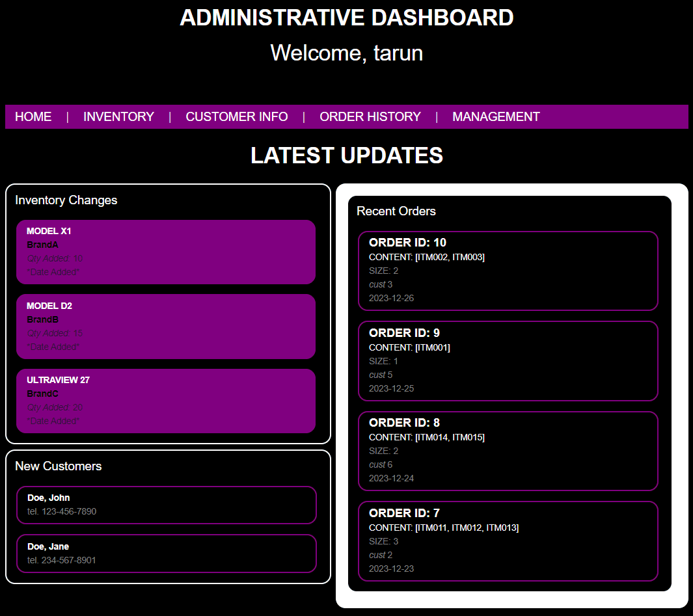Select customer Doe, John

coord(166,505)
